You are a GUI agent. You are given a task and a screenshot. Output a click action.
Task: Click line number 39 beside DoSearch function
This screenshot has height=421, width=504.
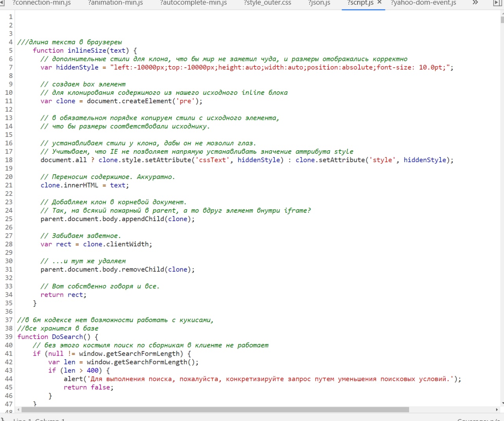point(9,337)
